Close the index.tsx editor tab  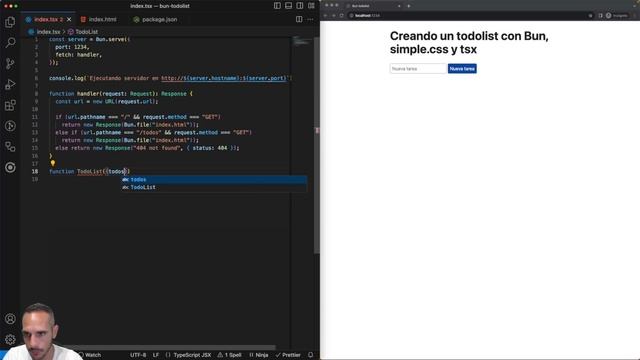coord(69,20)
